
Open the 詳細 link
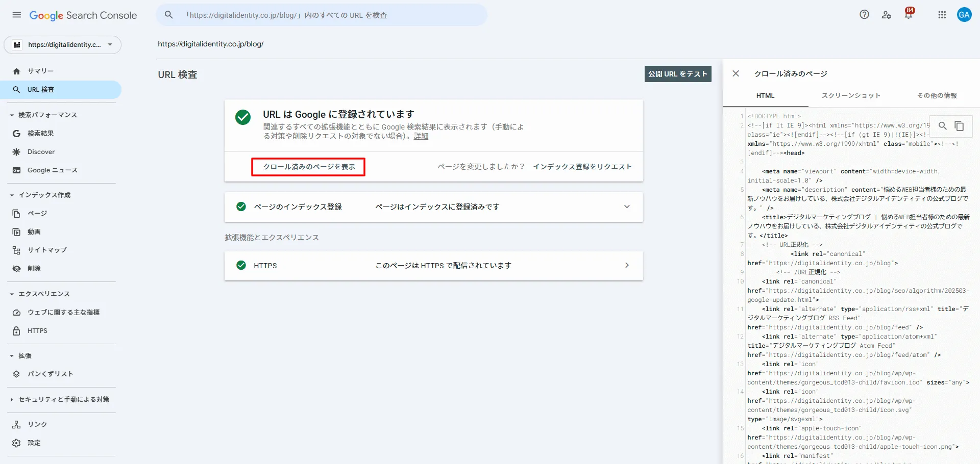[x=421, y=136]
